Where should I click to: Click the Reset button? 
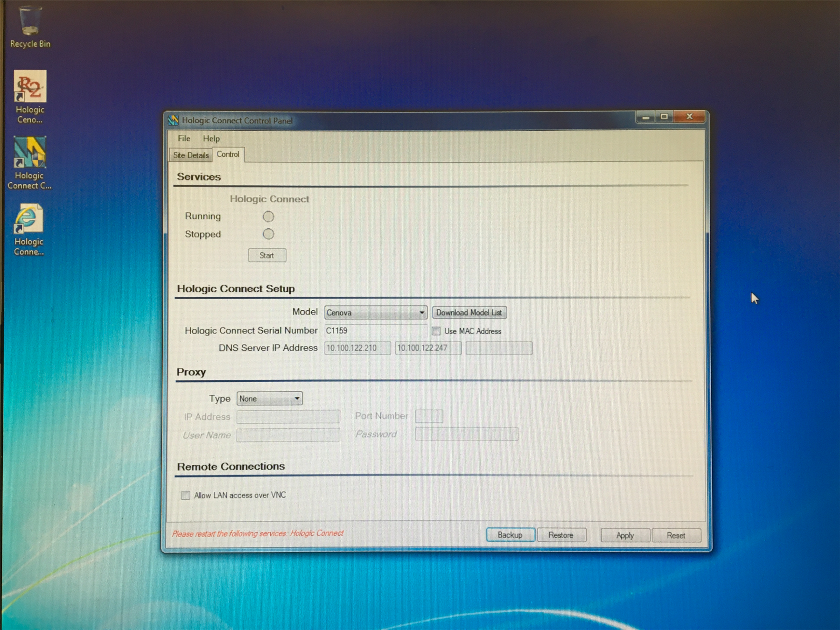(x=676, y=535)
